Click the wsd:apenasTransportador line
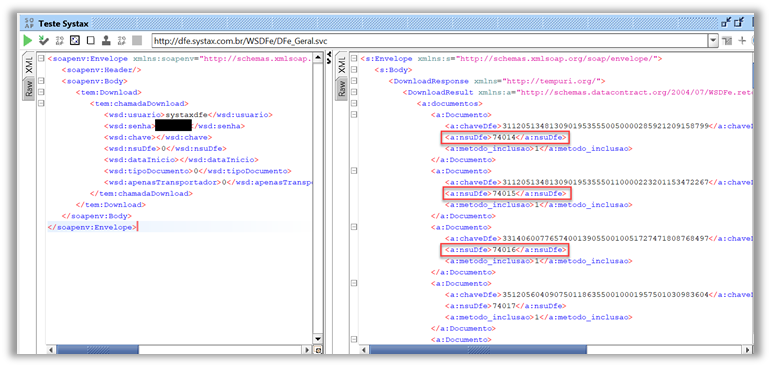The height and width of the screenshot is (367, 771). tap(208, 183)
